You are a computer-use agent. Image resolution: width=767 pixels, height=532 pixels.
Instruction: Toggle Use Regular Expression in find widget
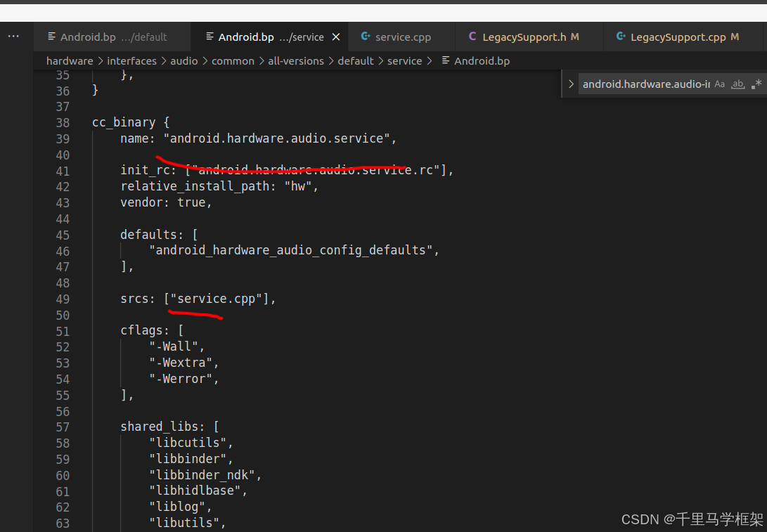point(756,84)
